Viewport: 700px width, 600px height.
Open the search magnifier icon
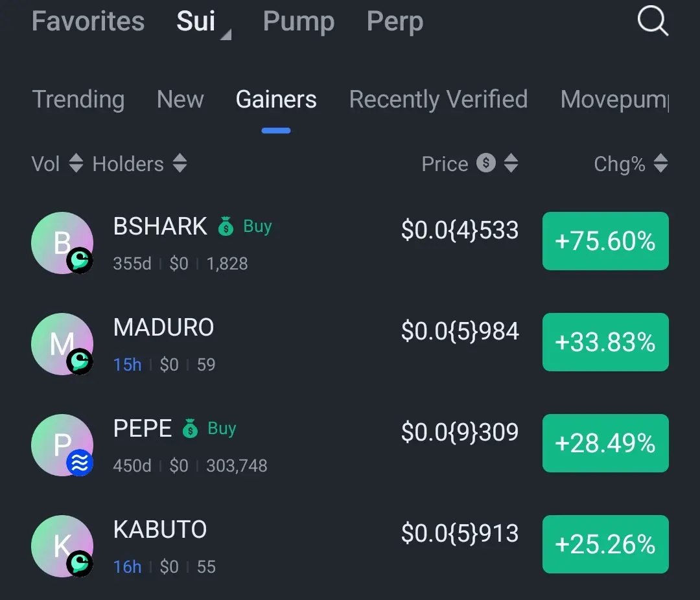click(653, 21)
